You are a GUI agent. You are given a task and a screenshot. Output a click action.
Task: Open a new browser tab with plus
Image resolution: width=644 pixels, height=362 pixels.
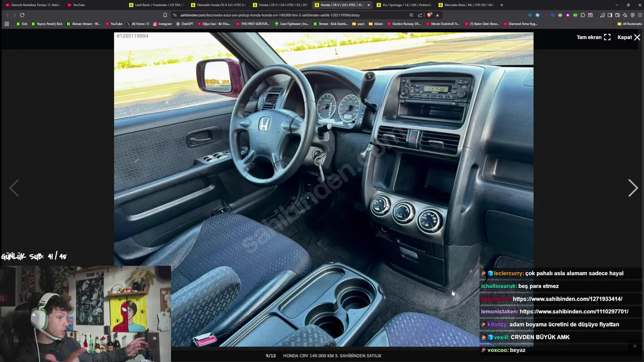pos(501,5)
